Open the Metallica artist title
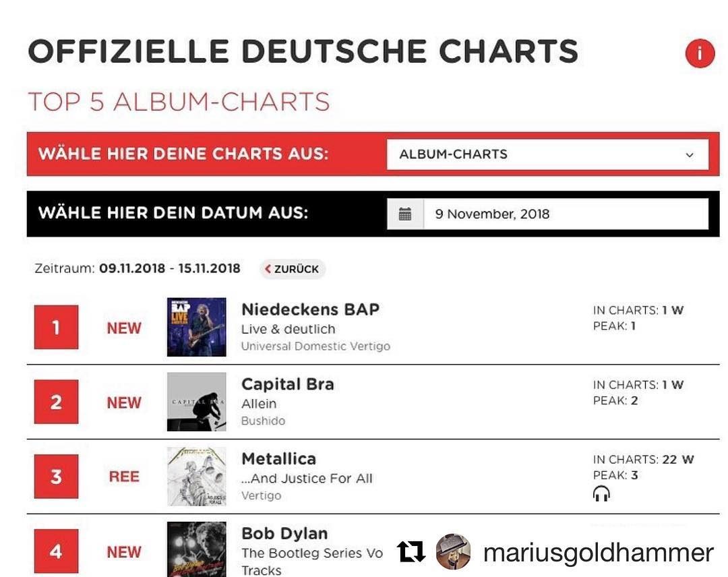728x577 pixels. (x=279, y=458)
